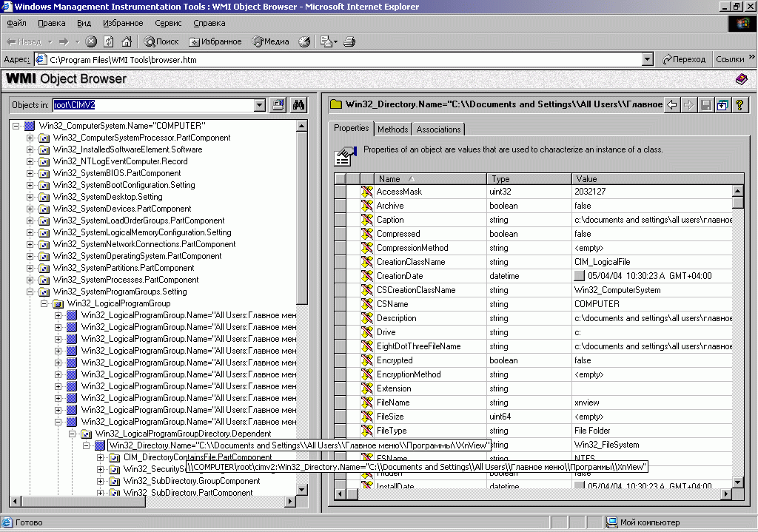Click the object pane back arrow icon
Viewport: 758px width, 532px height.
672,104
